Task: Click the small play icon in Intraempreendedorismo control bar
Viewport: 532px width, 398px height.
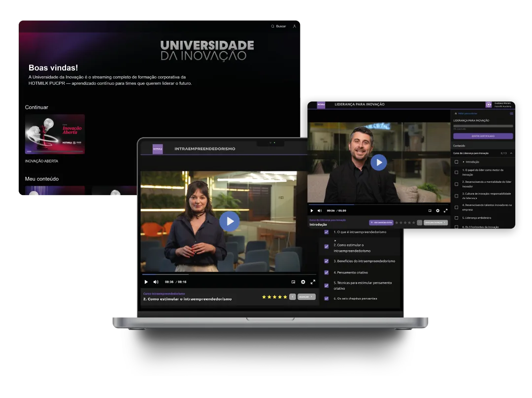Action: pos(146,282)
